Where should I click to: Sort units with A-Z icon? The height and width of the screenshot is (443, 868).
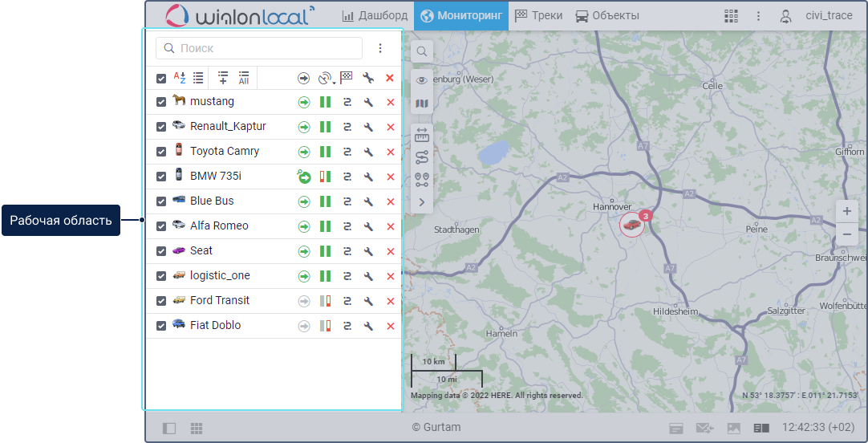coord(180,78)
